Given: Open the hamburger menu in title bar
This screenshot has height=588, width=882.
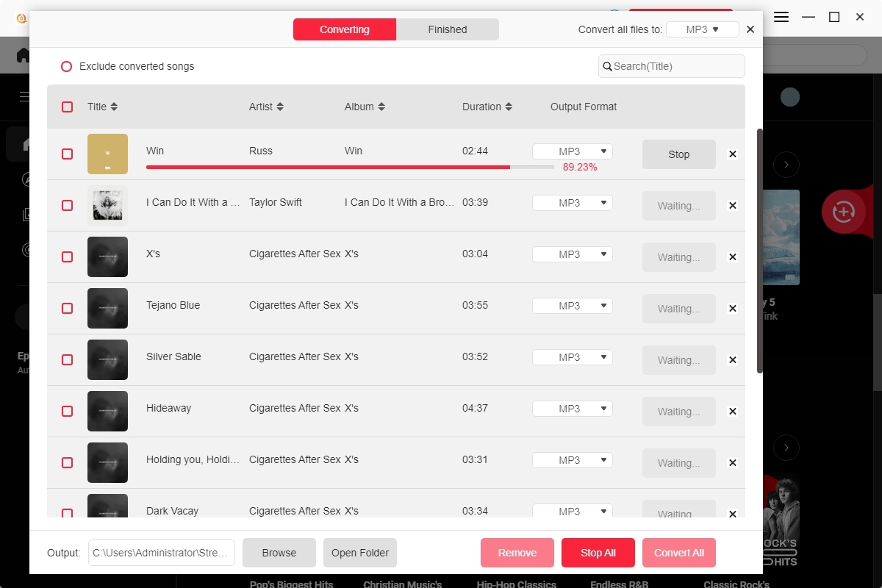Looking at the screenshot, I should click(x=782, y=17).
